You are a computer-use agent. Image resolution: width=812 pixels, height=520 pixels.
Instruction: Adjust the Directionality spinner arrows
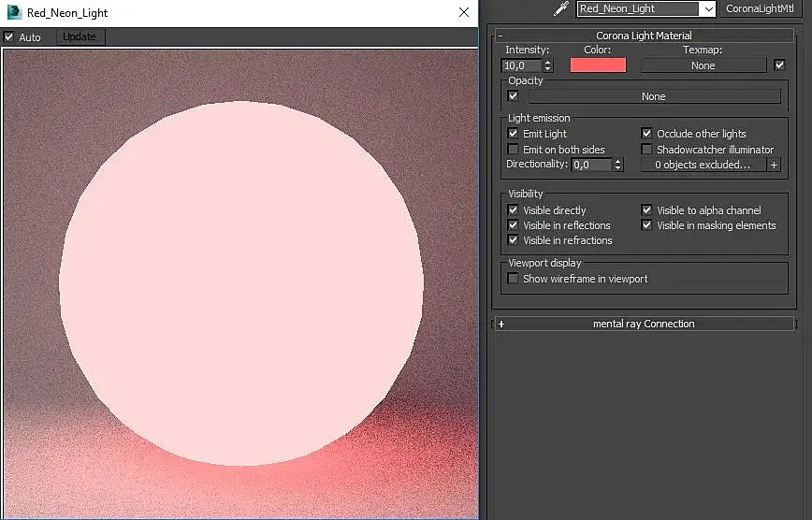[617, 165]
